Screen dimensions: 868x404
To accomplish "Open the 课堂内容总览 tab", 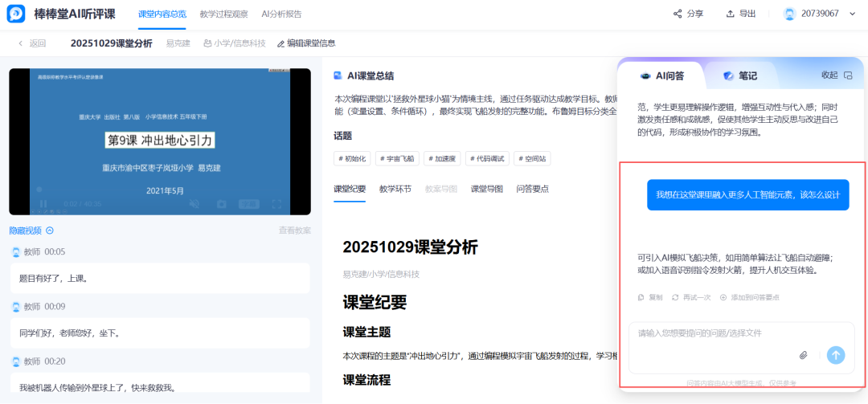I will click(162, 14).
